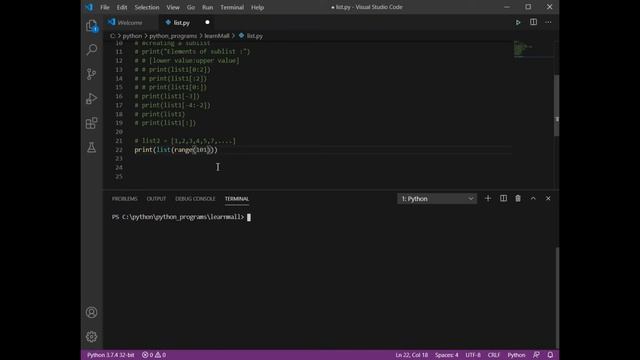Open the Run menu
640x360 pixels.
207,7
